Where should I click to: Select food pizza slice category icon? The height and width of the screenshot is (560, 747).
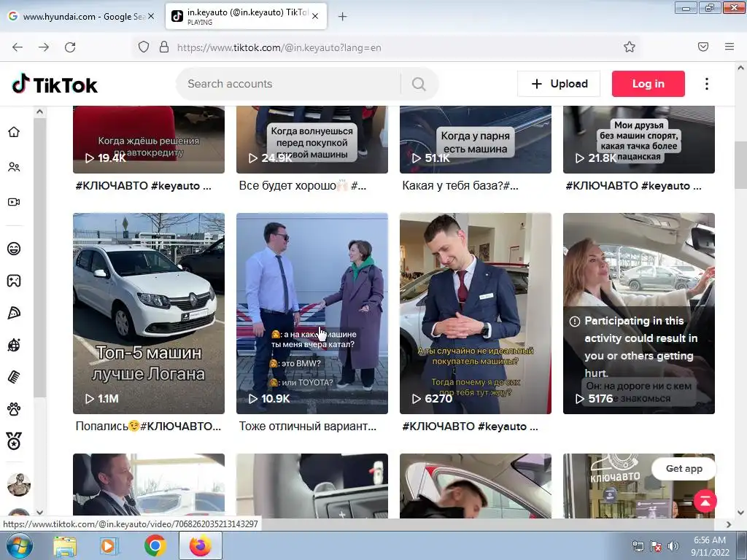14,313
